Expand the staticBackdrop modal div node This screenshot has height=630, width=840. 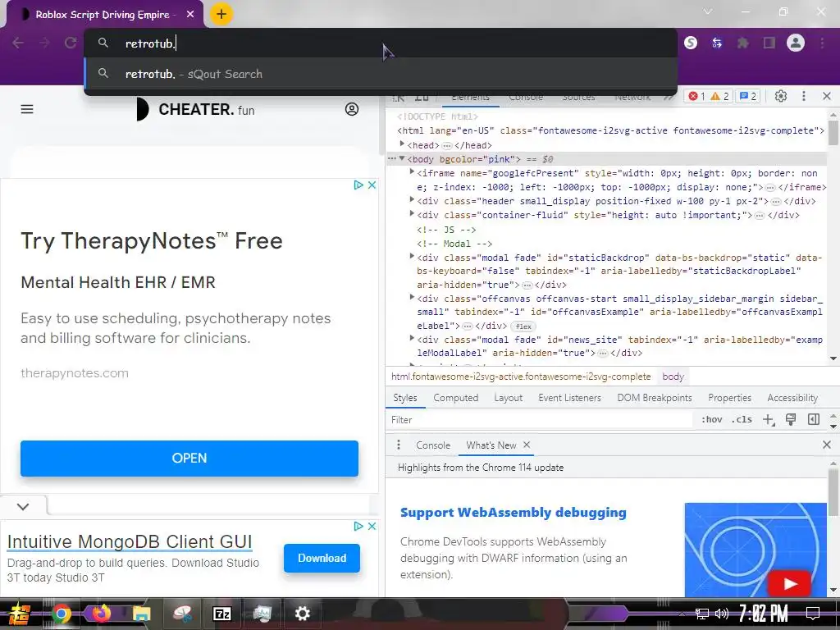click(x=412, y=257)
